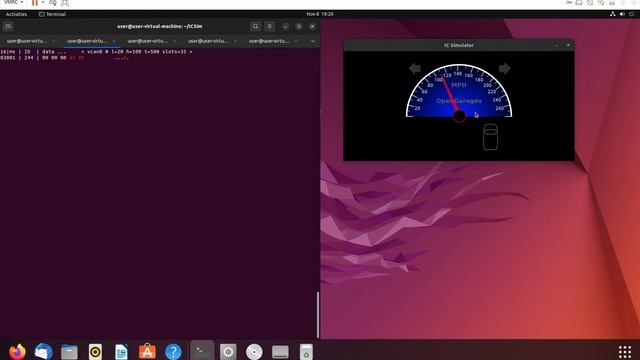Click the right turn signal arrow in IC Simulator

pyautogui.click(x=505, y=69)
